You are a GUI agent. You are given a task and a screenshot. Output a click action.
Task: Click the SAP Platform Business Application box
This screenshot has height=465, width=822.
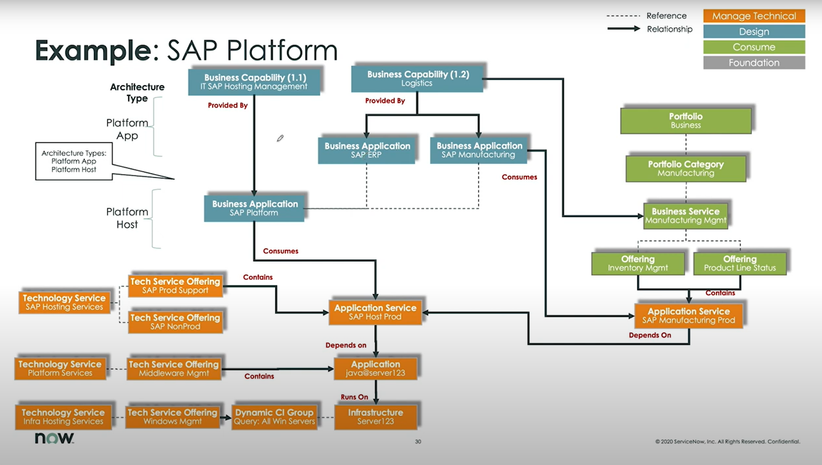click(254, 208)
